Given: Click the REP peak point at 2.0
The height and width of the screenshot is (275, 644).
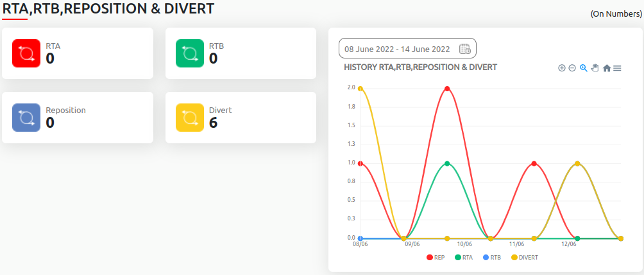Looking at the screenshot, I should (447, 89).
